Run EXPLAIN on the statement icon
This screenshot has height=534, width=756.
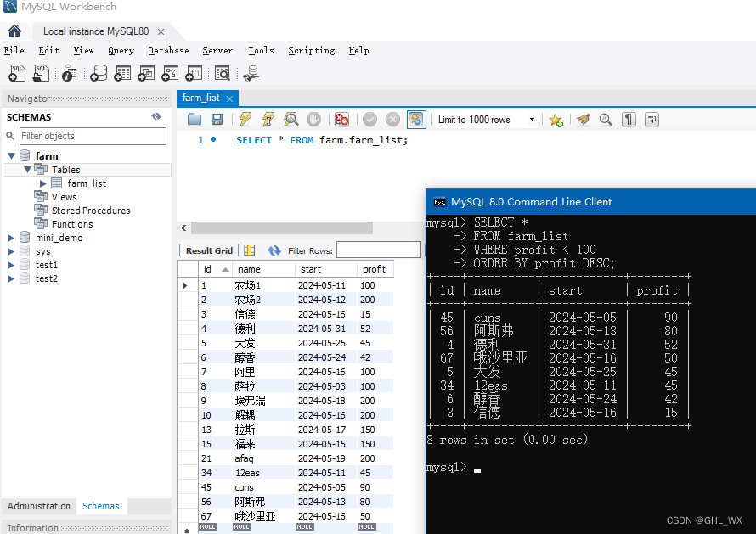(291, 119)
